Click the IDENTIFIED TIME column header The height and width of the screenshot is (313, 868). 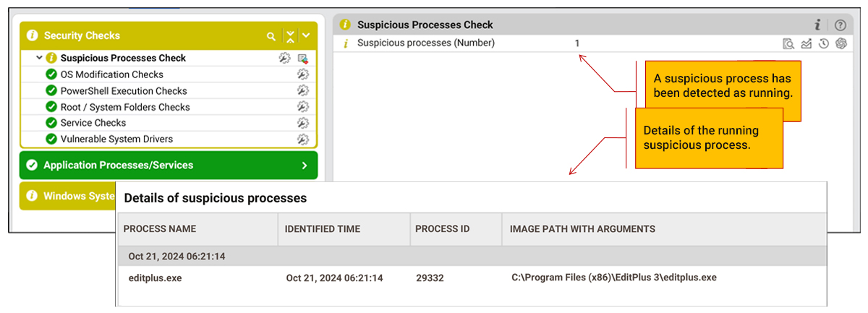coord(323,229)
